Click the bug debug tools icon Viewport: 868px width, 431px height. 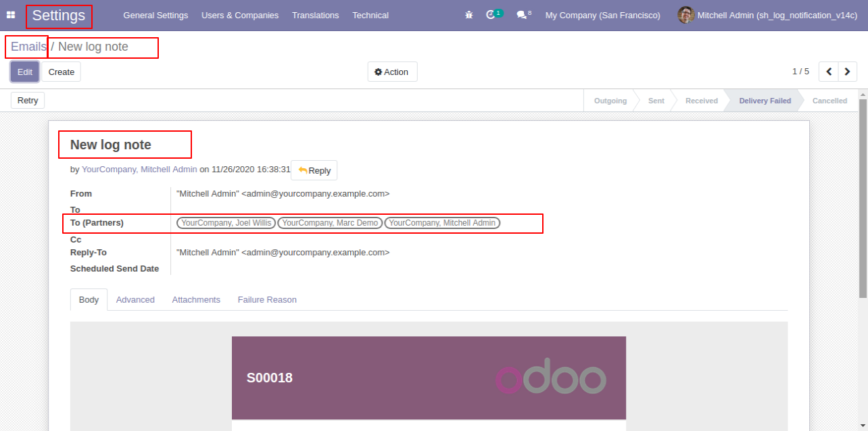pyautogui.click(x=469, y=15)
